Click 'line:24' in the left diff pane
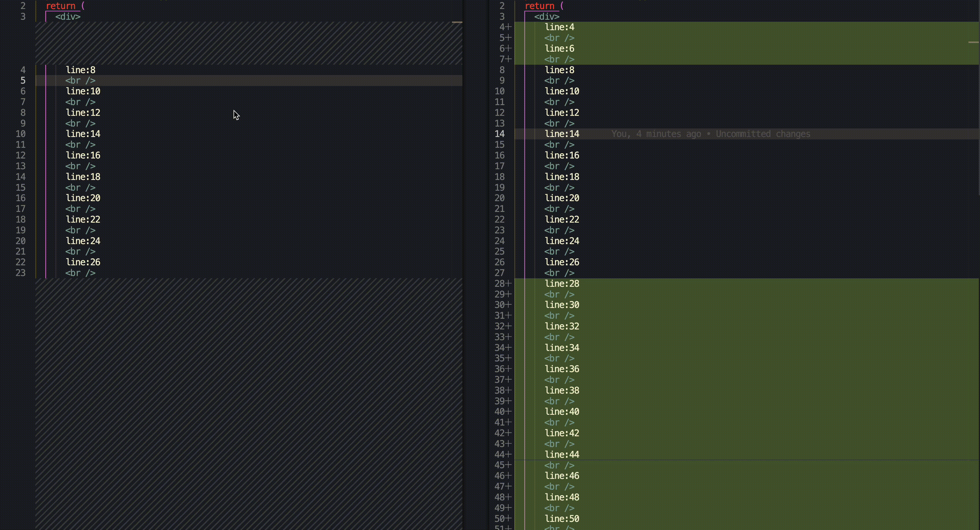Screen dimensions: 980x530 (x=83, y=241)
